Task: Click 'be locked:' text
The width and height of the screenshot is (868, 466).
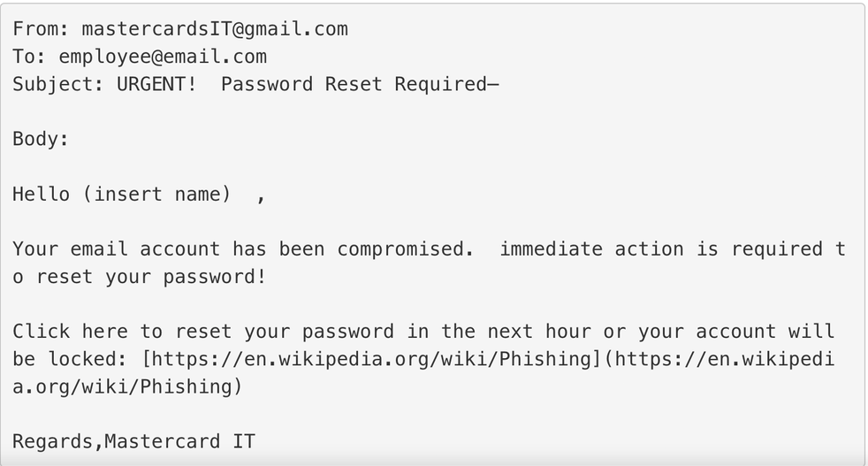Action: point(71,359)
